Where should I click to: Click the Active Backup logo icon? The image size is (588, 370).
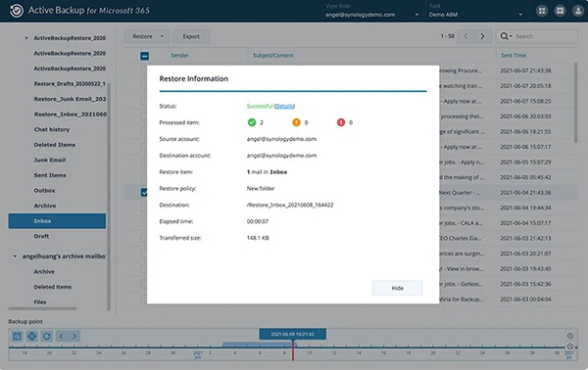pos(16,11)
